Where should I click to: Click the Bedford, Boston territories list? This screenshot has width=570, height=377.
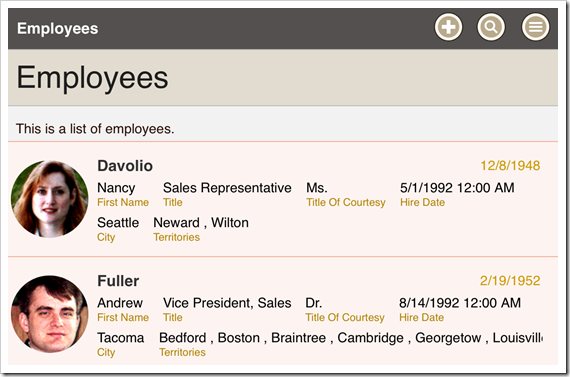351,338
